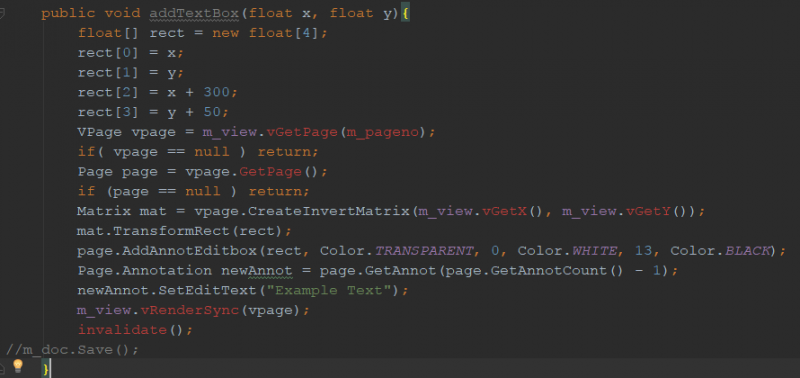This screenshot has width=800, height=378.
Task: Click the yellow lightbulb quick-fix icon
Action: click(x=17, y=365)
